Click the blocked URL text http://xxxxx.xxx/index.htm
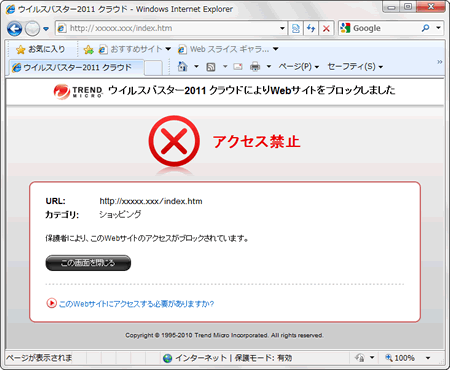The image size is (450, 370). click(151, 201)
